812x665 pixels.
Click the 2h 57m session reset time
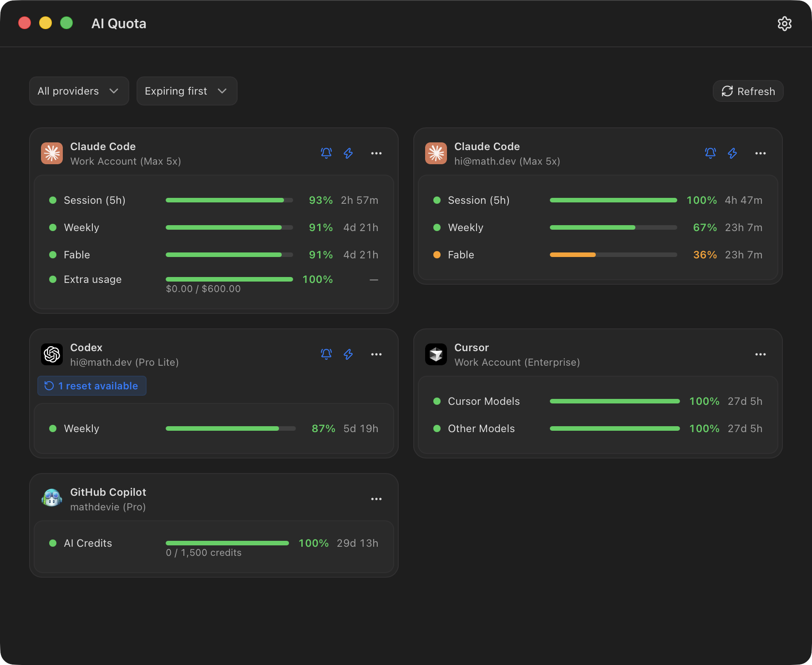point(360,200)
